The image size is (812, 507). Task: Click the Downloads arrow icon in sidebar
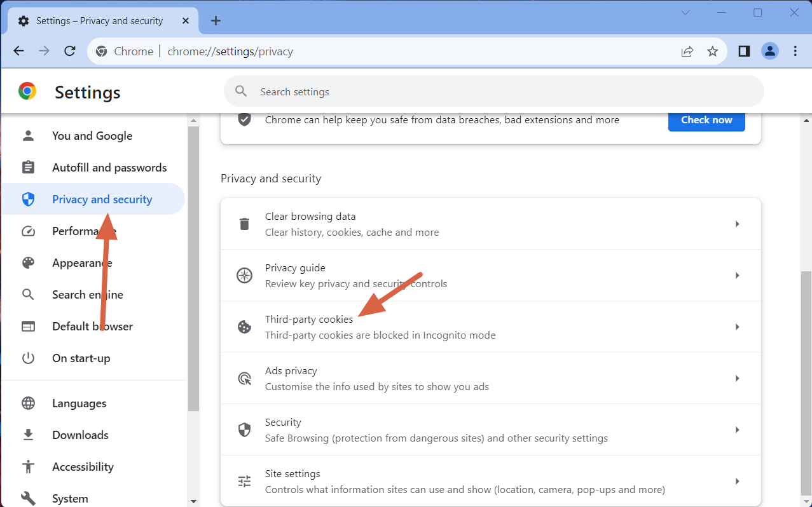pyautogui.click(x=29, y=435)
